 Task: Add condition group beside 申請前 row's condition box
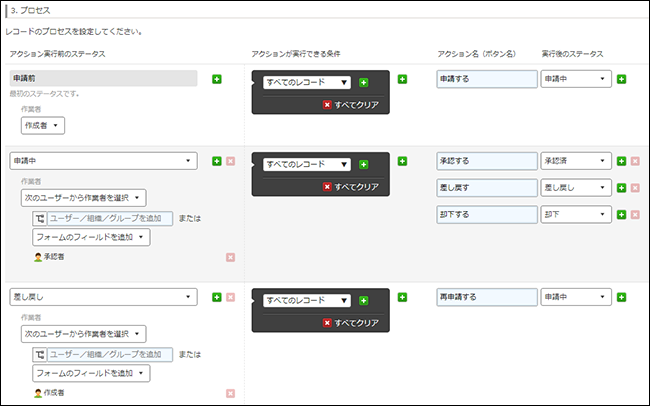(x=402, y=79)
